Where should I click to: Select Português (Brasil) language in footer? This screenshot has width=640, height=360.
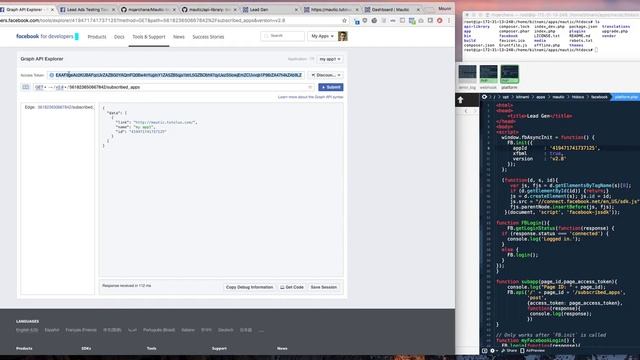[x=159, y=330]
